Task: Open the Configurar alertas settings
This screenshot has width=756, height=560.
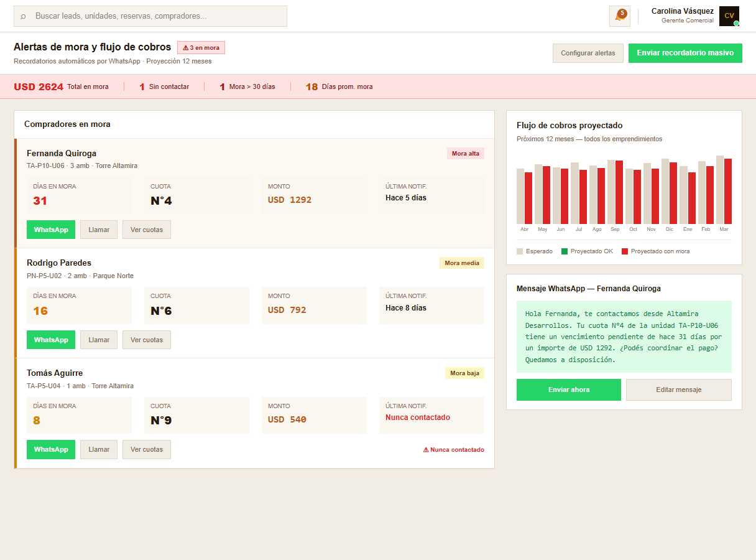Action: coord(588,54)
